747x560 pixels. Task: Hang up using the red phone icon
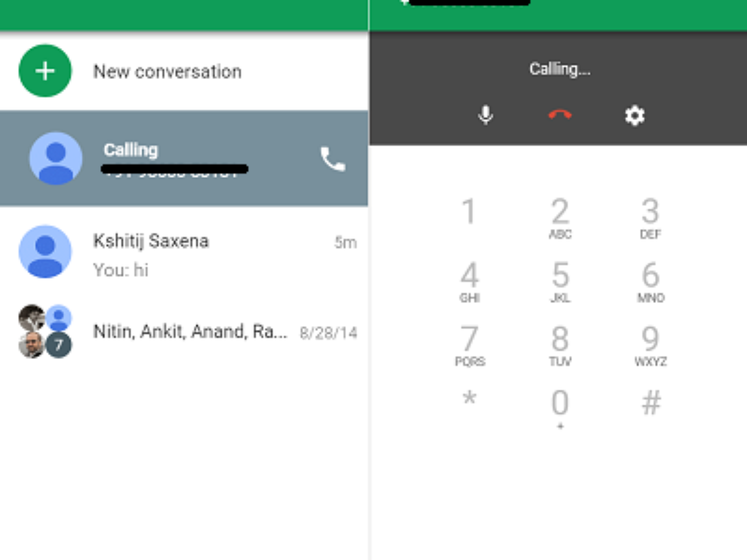click(560, 115)
